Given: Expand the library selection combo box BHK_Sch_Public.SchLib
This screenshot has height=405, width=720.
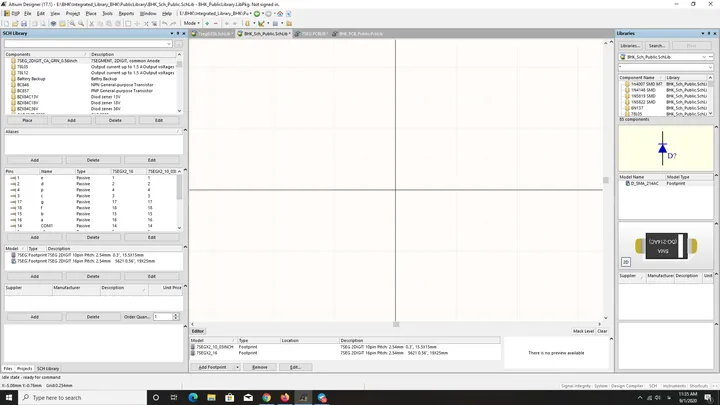Looking at the screenshot, I should coord(666,57).
